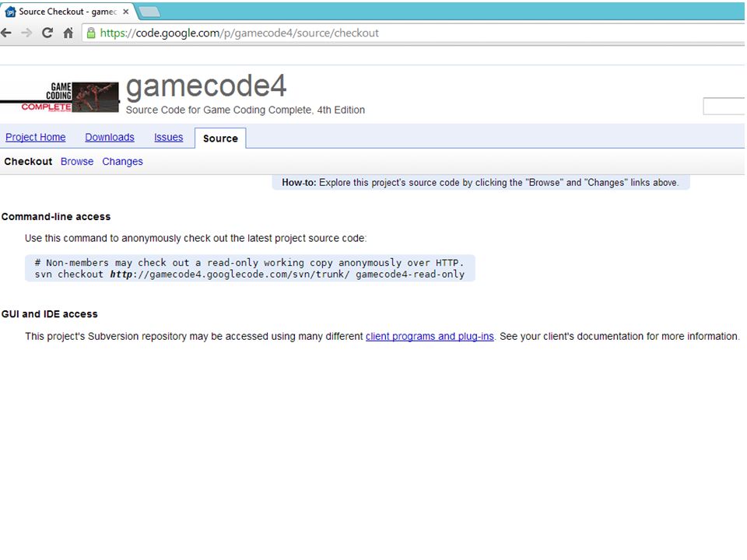Click 'Use this command to anonymously check out' text
Image resolution: width=747 pixels, height=560 pixels.
pyautogui.click(x=196, y=238)
